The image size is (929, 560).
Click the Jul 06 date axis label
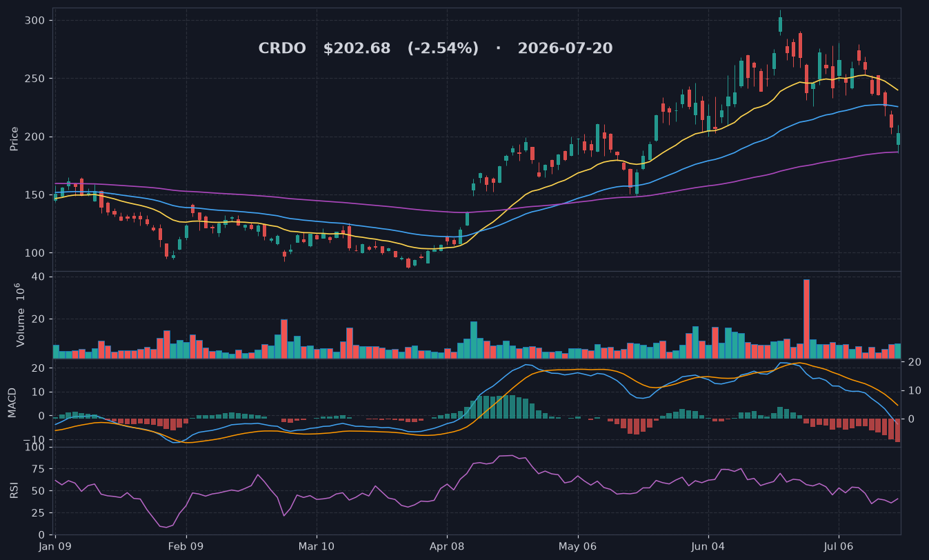pos(839,546)
